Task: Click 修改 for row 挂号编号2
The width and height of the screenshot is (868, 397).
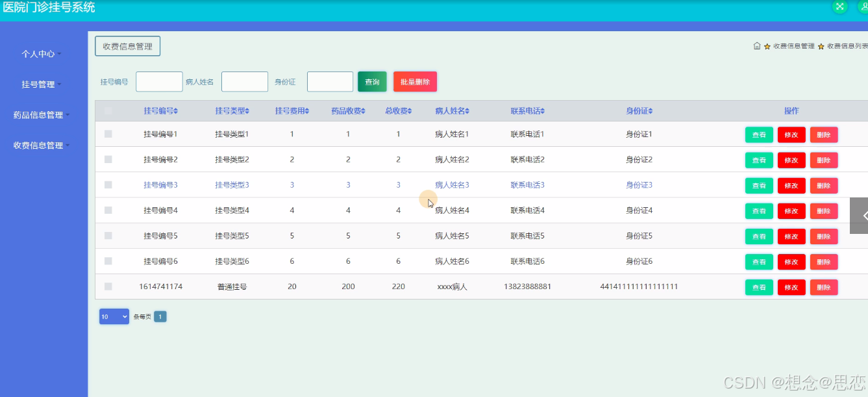Action: point(791,160)
